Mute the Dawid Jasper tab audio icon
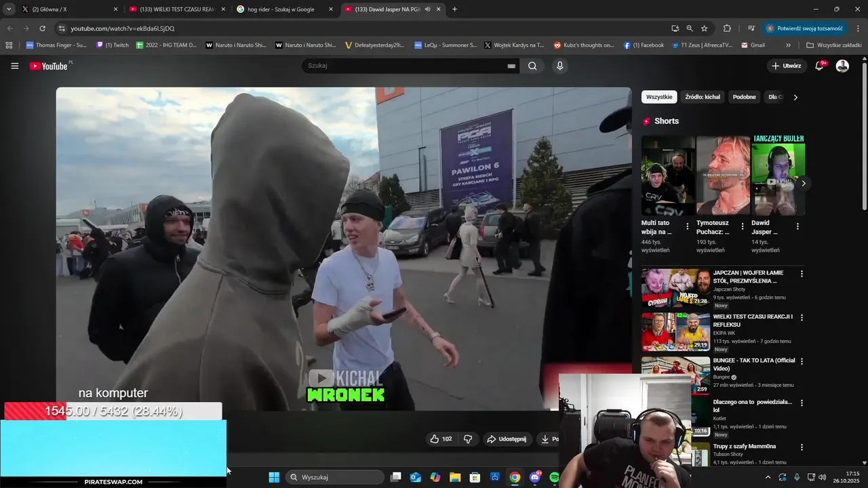The height and width of the screenshot is (488, 868). click(x=427, y=9)
